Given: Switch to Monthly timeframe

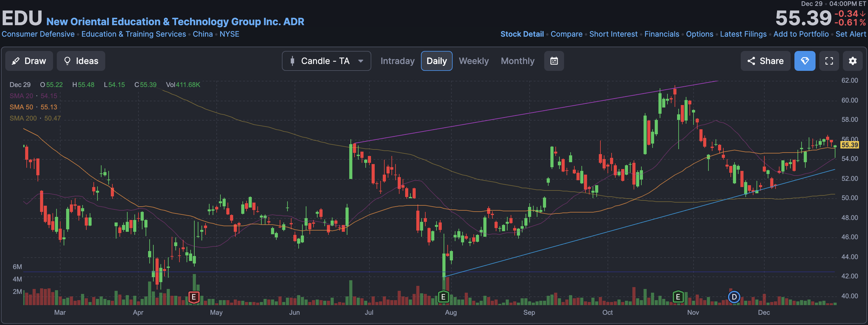Looking at the screenshot, I should 518,61.
